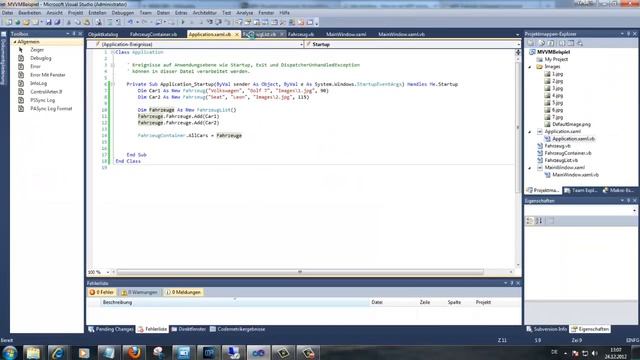Switch to Team Explorer panel tab
The width and height of the screenshot is (640, 360).
click(x=580, y=190)
